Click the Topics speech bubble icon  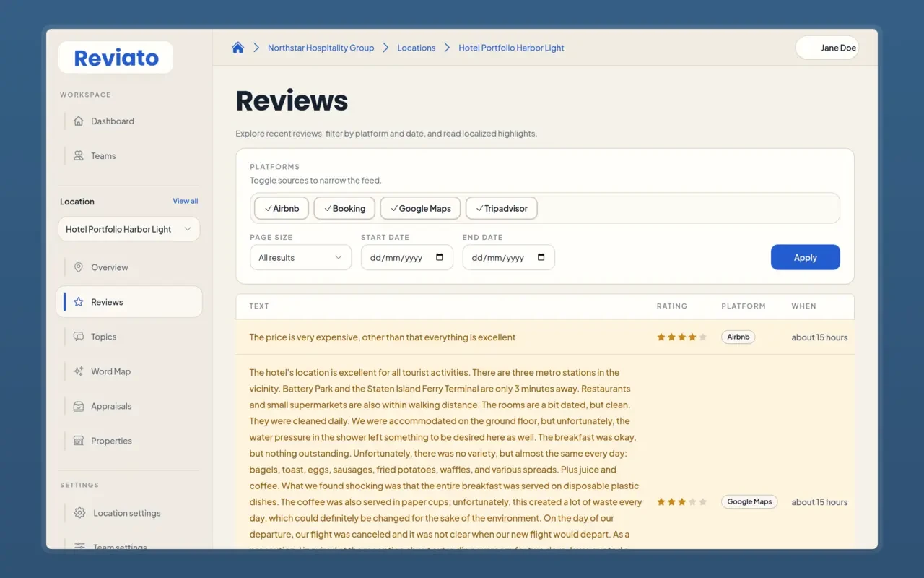pyautogui.click(x=79, y=337)
